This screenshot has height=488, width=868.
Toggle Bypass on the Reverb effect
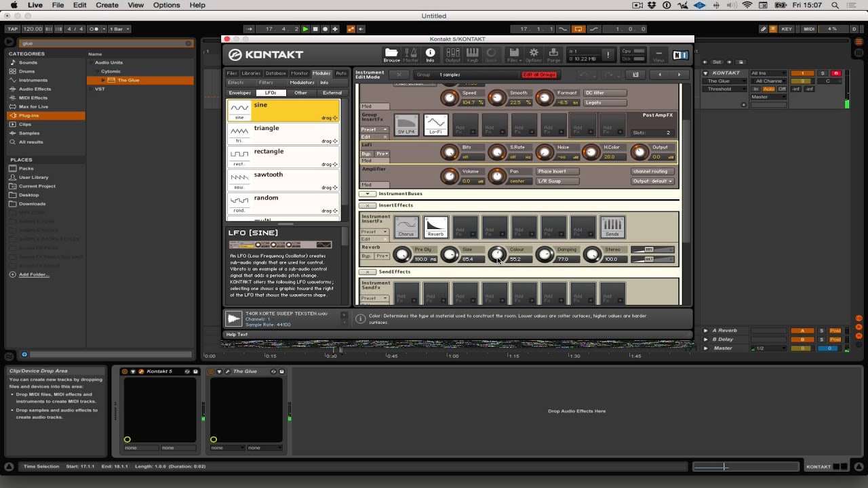pos(366,256)
